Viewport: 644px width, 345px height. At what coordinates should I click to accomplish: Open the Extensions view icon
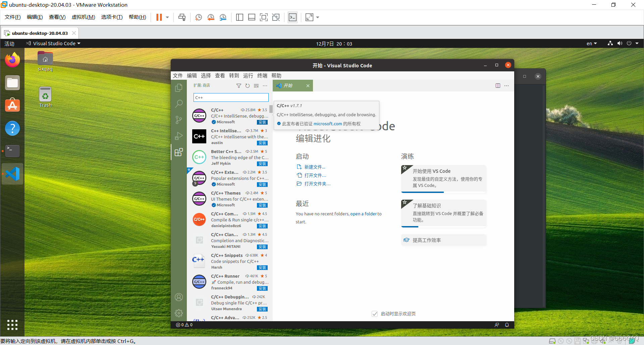tap(179, 152)
